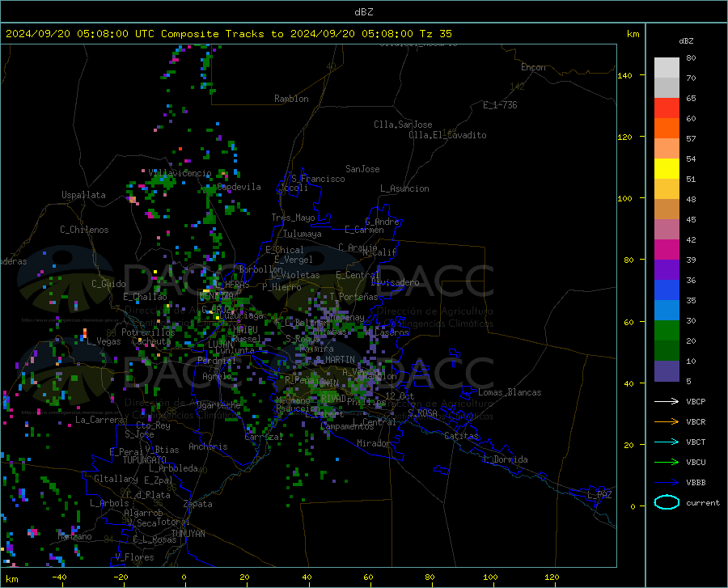Screen dimensions: 728x588
Task: Select the slate purple 10 dBZ swatch
Action: pos(667,370)
